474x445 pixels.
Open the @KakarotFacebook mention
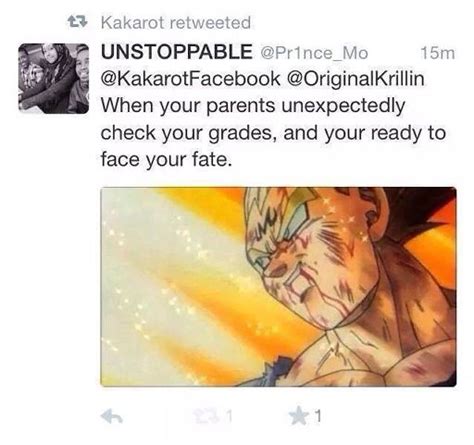[190, 79]
